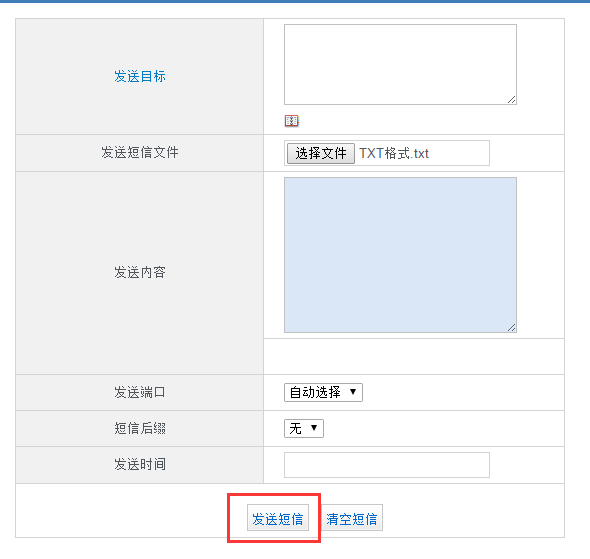This screenshot has width=590, height=559.
Task: Click the 发送时间 row label
Action: [140, 465]
